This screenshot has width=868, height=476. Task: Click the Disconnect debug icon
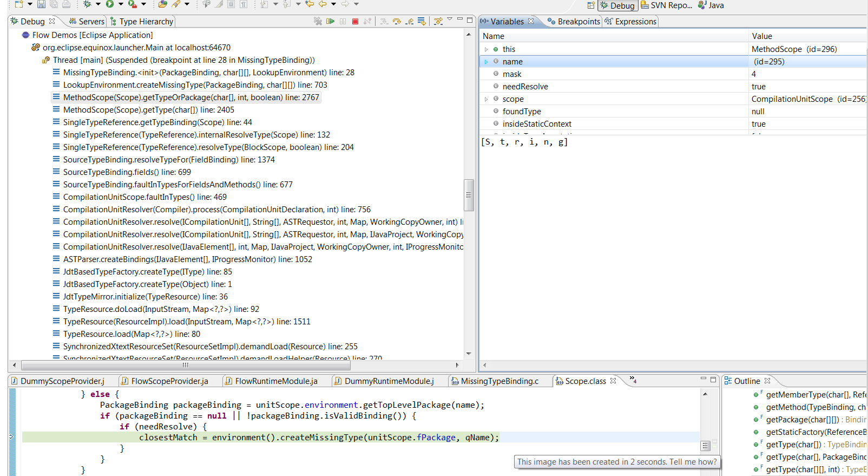pos(367,21)
